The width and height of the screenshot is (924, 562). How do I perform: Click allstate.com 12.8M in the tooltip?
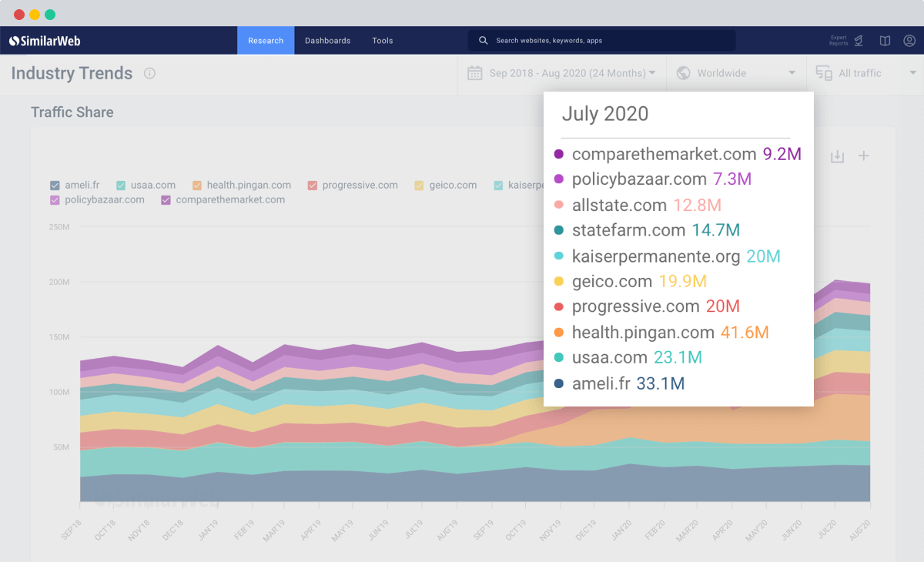pyautogui.click(x=638, y=206)
